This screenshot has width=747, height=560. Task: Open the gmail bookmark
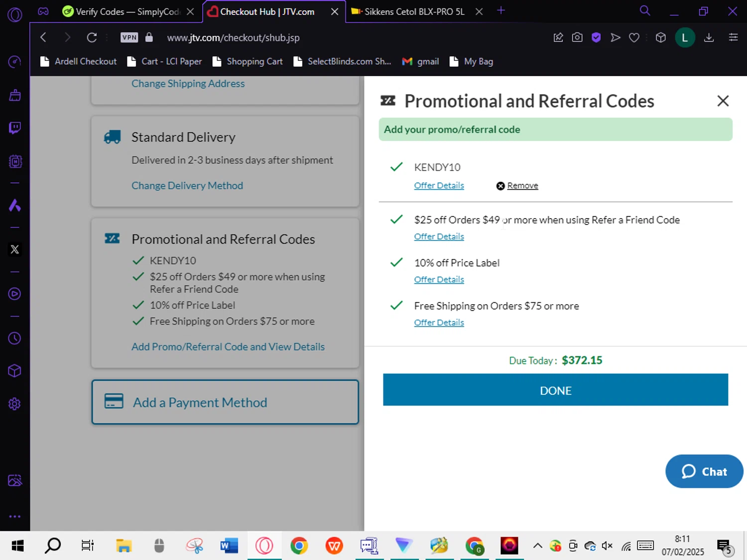(x=421, y=61)
